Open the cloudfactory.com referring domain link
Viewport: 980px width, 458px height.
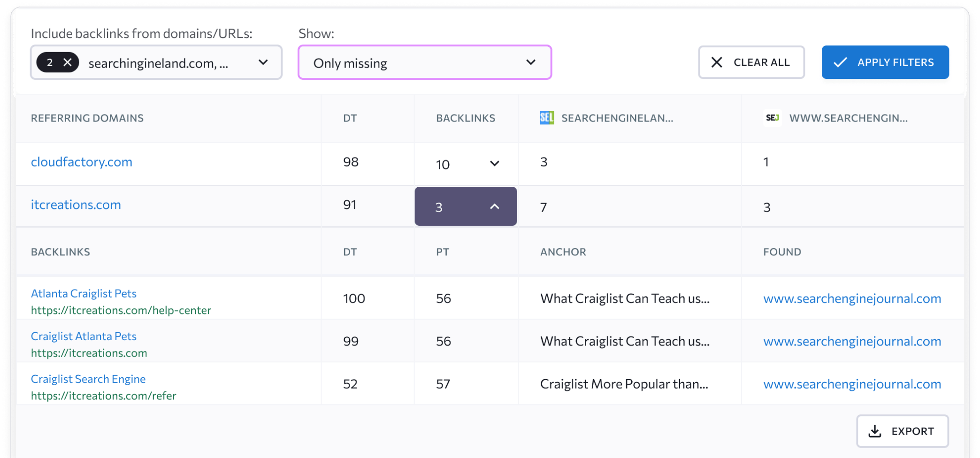coord(82,162)
